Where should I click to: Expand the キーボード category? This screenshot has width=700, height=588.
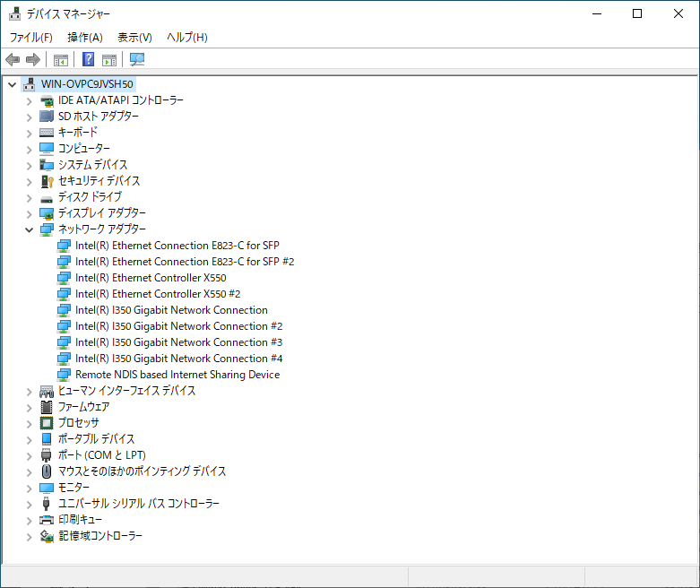pos(29,133)
